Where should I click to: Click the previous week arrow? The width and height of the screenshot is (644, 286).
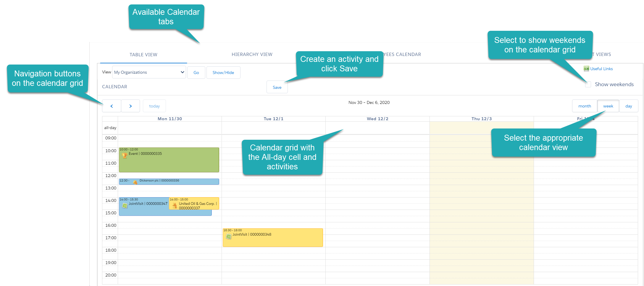112,106
